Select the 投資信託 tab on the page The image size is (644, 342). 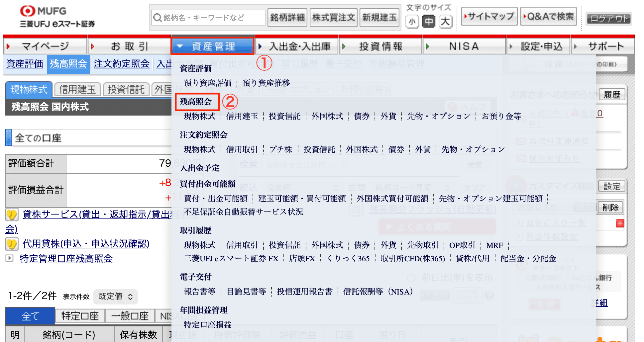pyautogui.click(x=126, y=89)
